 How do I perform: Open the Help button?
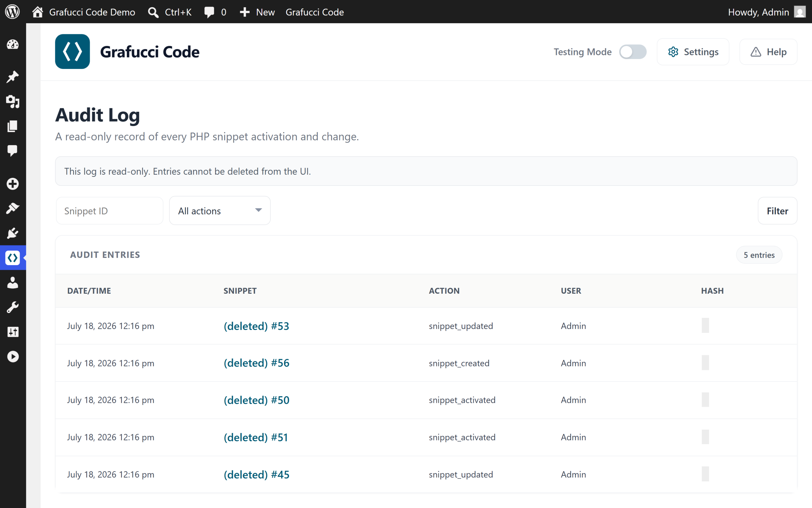coord(768,52)
